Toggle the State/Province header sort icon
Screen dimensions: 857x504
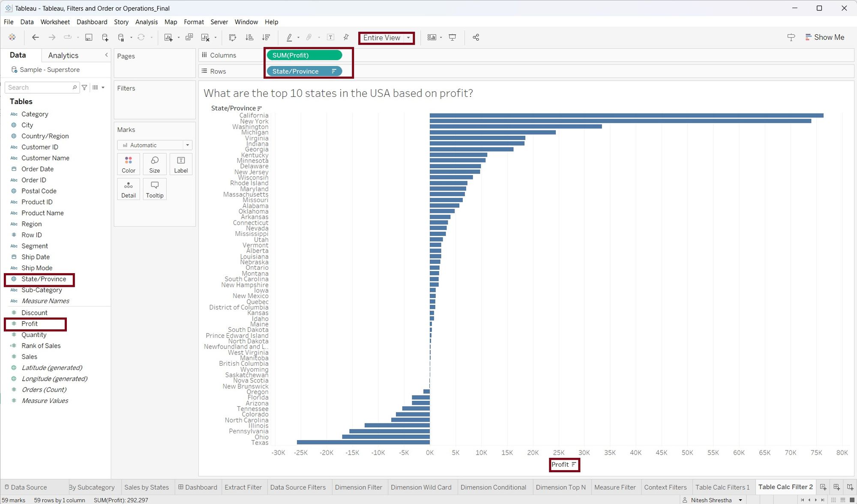coord(260,108)
